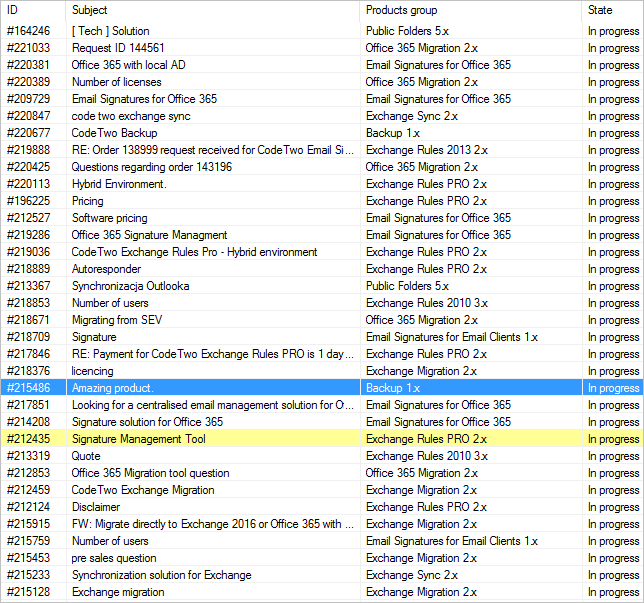Click subject 'CodeTwo Backup'
This screenshot has width=644, height=603.
[x=115, y=133]
